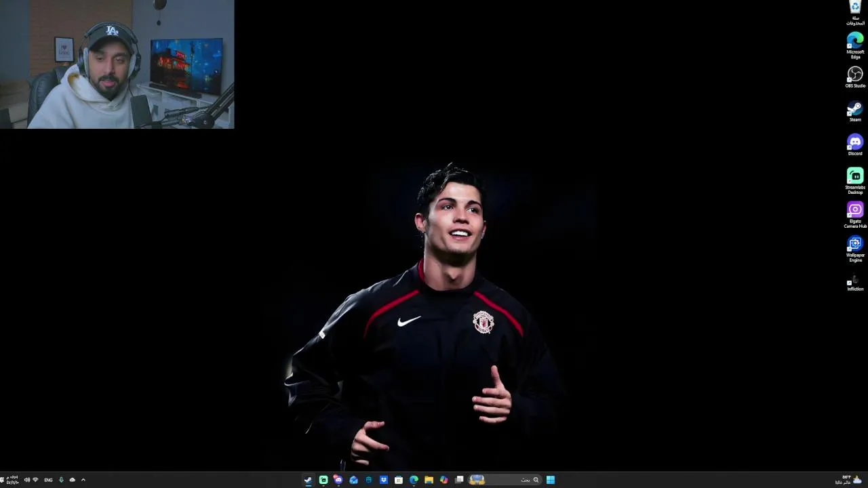The image size is (868, 488).
Task: Expand the hidden tray icons chevron
Action: tap(83, 480)
